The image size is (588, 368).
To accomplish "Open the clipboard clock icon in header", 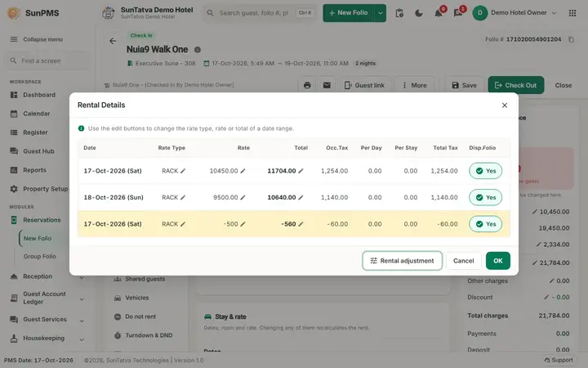I will tap(399, 13).
